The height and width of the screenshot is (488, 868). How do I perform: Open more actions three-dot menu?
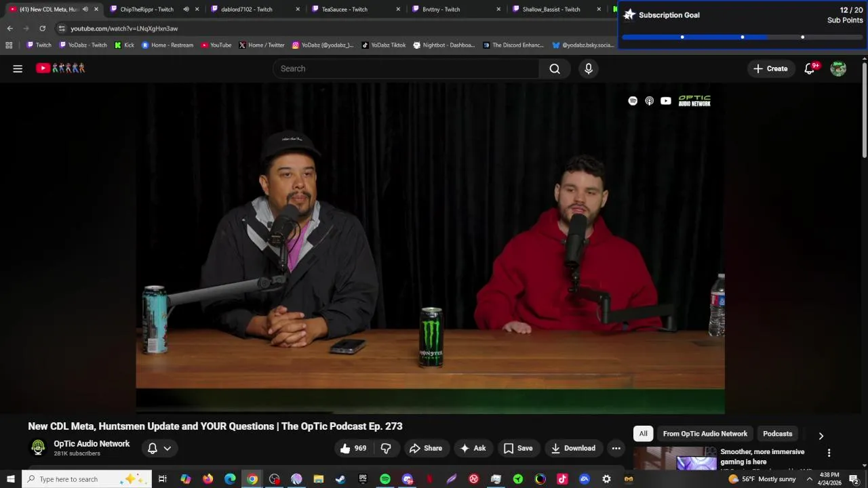[x=616, y=448]
